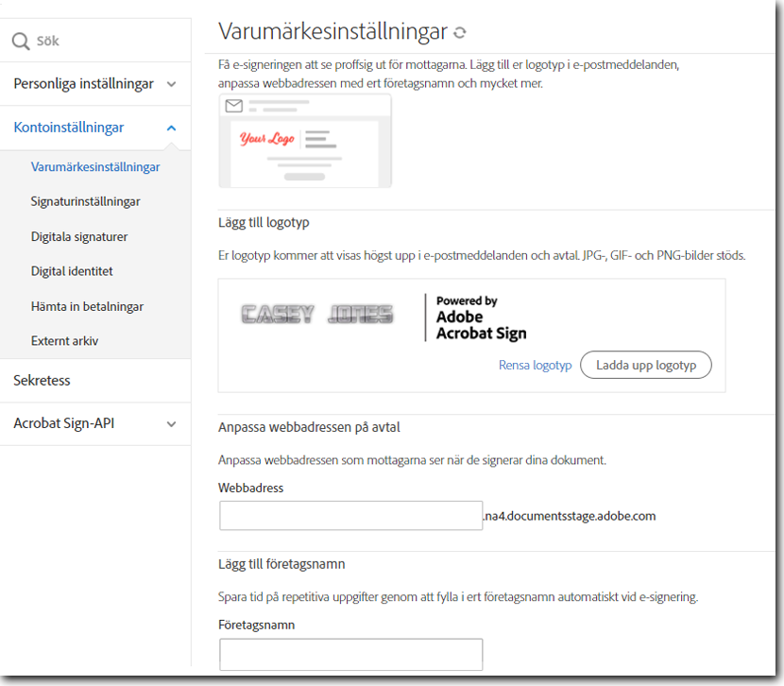Expand the Acrobat Sign-API chevron
Screen dimensions: 784x686
click(172, 424)
